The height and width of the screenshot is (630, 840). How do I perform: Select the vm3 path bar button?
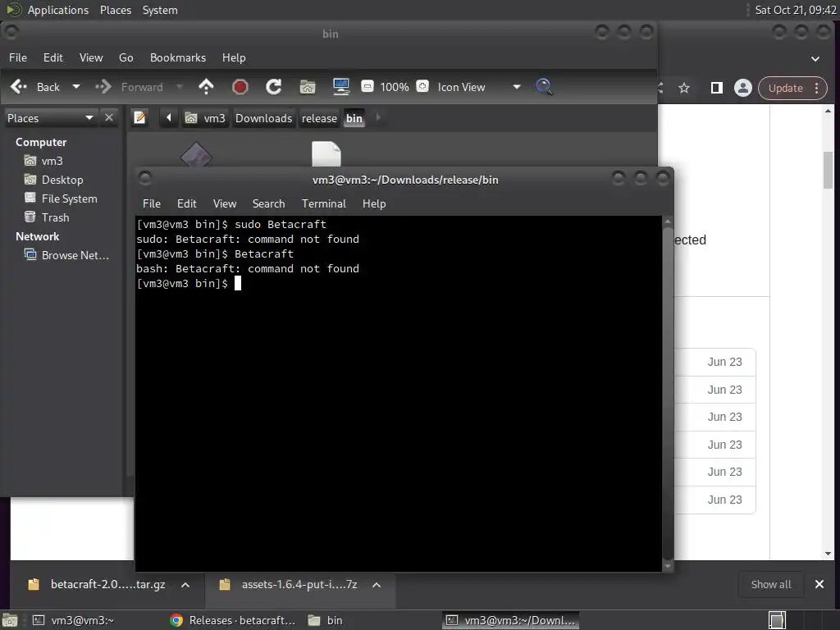(x=205, y=118)
